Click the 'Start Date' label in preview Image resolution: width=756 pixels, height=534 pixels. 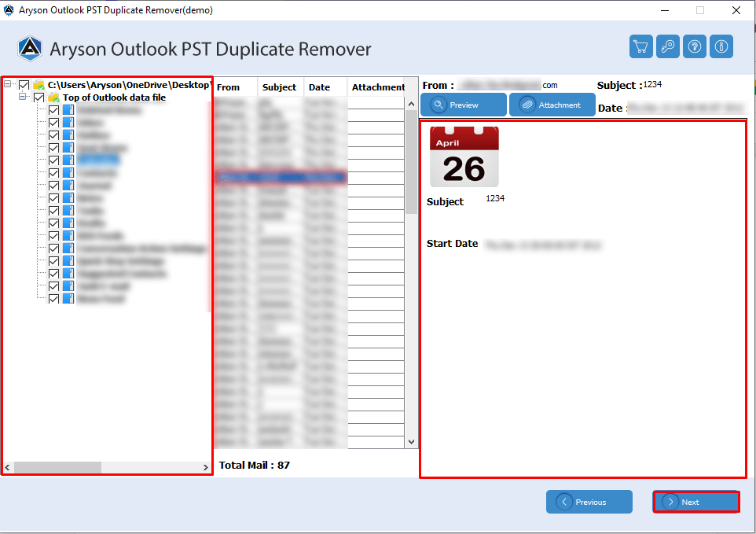pyautogui.click(x=452, y=244)
